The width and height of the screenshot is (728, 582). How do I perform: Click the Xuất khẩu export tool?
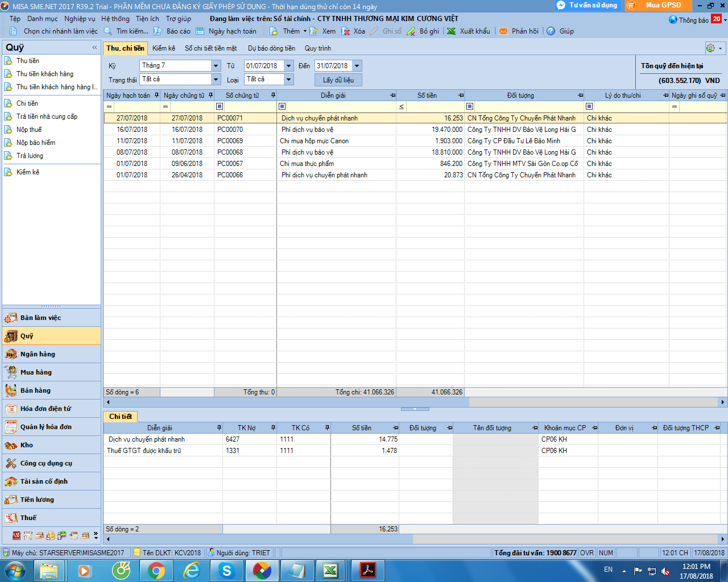[x=469, y=31]
